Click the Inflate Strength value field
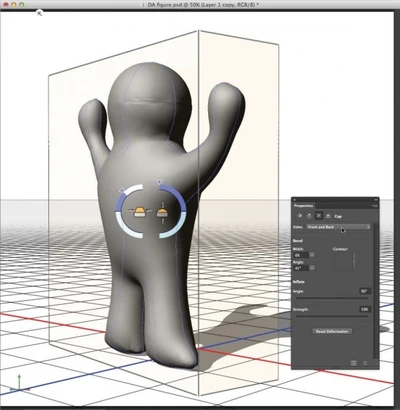Screen dimensions: 400x410 (x=364, y=309)
